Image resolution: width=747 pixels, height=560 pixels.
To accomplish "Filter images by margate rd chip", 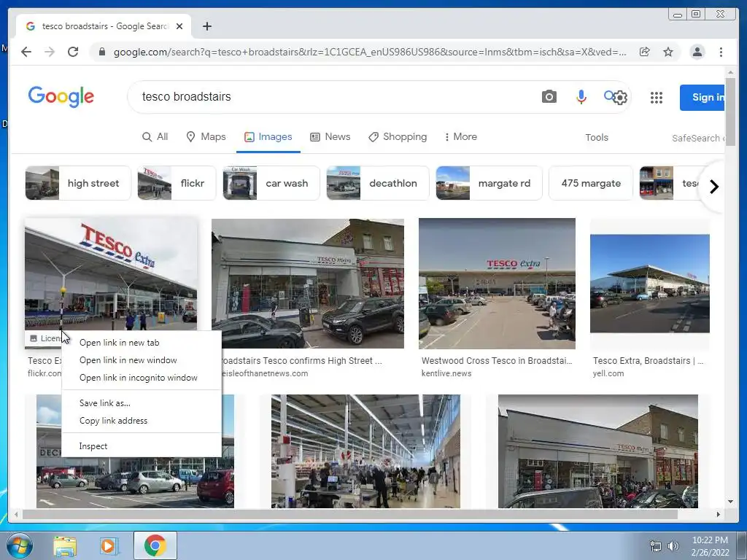I will pos(489,183).
